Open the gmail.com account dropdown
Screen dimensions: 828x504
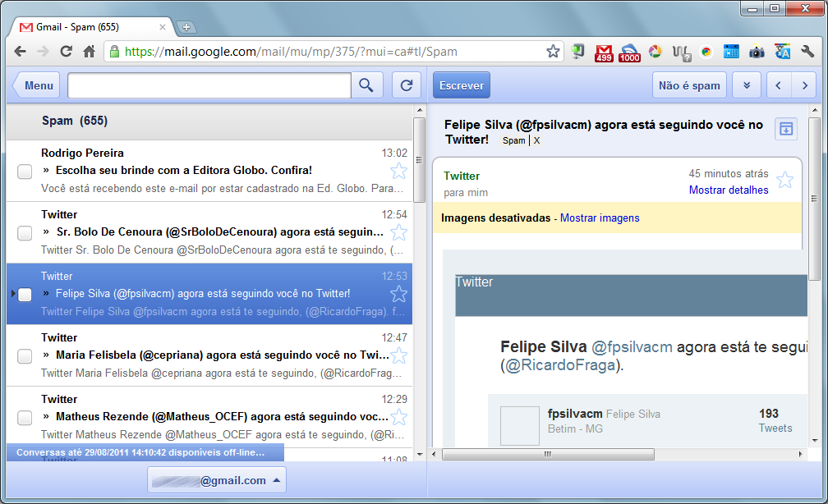pos(217,480)
